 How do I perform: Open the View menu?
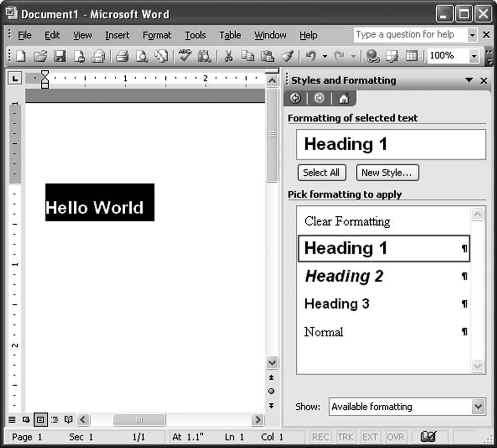(x=83, y=35)
